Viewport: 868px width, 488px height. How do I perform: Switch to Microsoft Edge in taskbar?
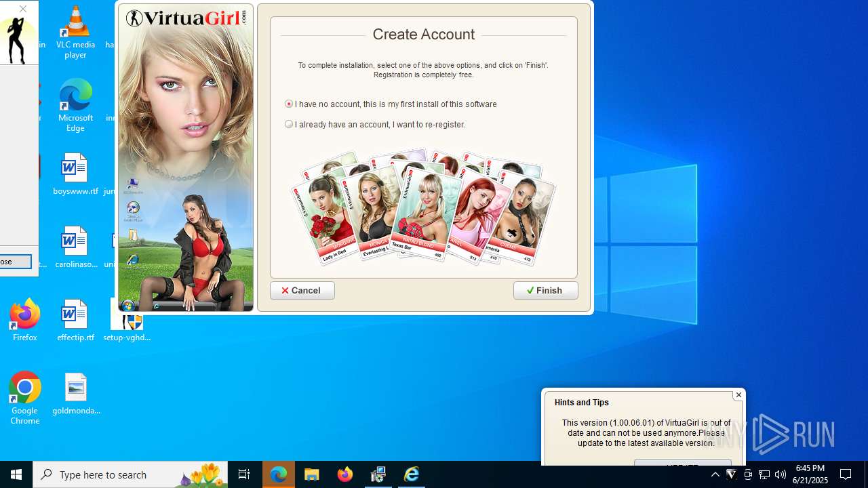click(x=279, y=474)
